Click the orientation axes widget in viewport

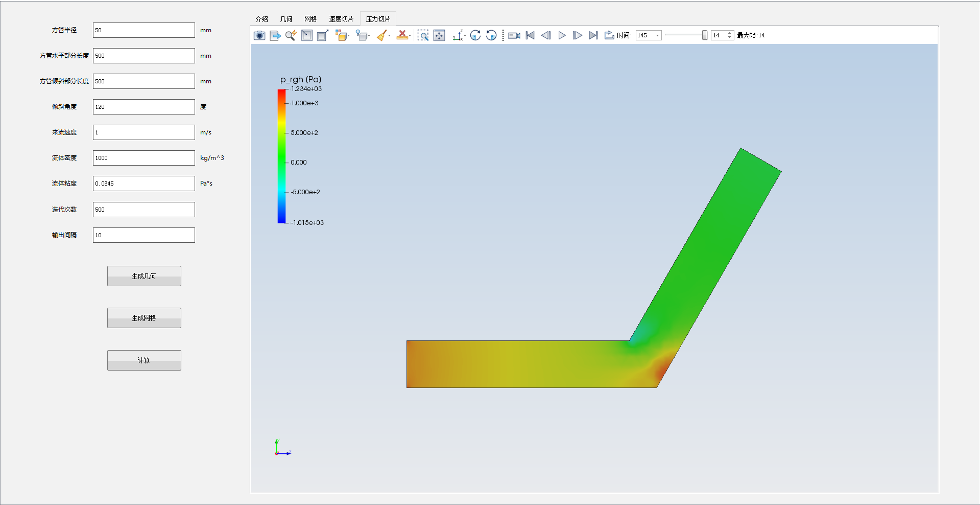pyautogui.click(x=282, y=447)
